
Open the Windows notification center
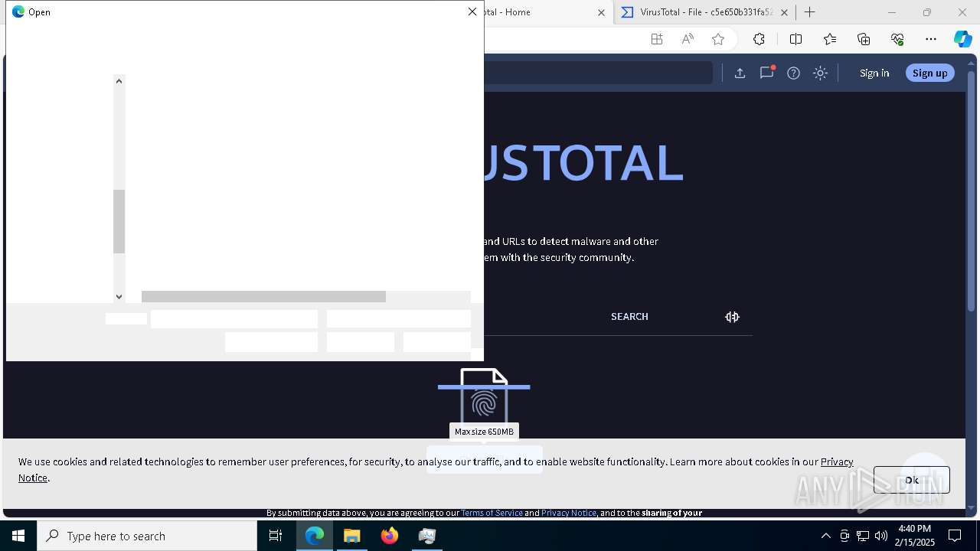pos(955,536)
